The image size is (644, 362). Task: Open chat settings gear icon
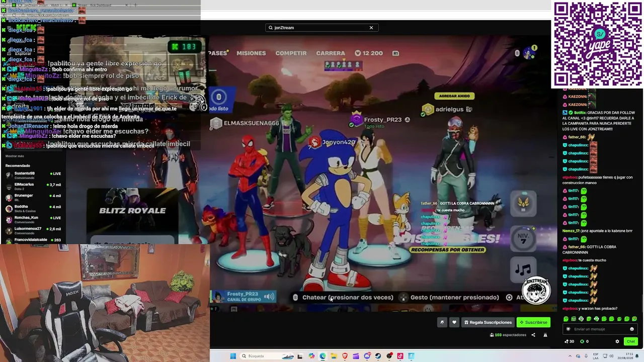617,341
